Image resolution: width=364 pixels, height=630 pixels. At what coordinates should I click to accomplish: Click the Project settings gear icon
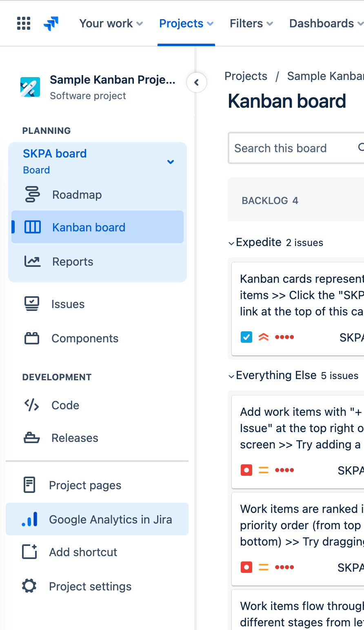tap(29, 586)
